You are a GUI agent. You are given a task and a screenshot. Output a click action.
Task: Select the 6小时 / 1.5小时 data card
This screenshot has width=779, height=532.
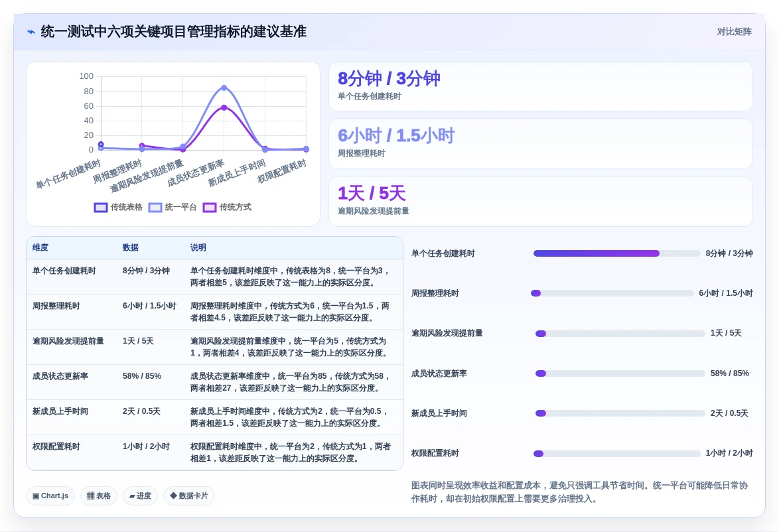[x=541, y=143]
